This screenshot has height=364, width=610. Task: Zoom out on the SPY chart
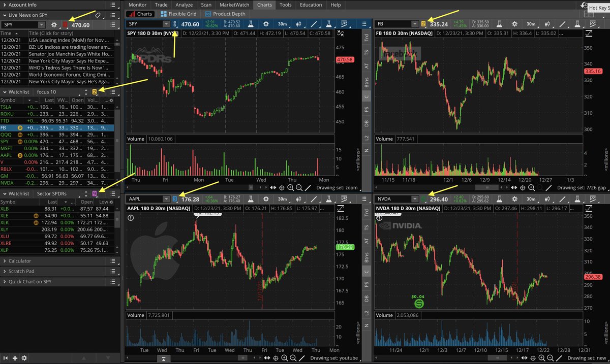pos(299,187)
